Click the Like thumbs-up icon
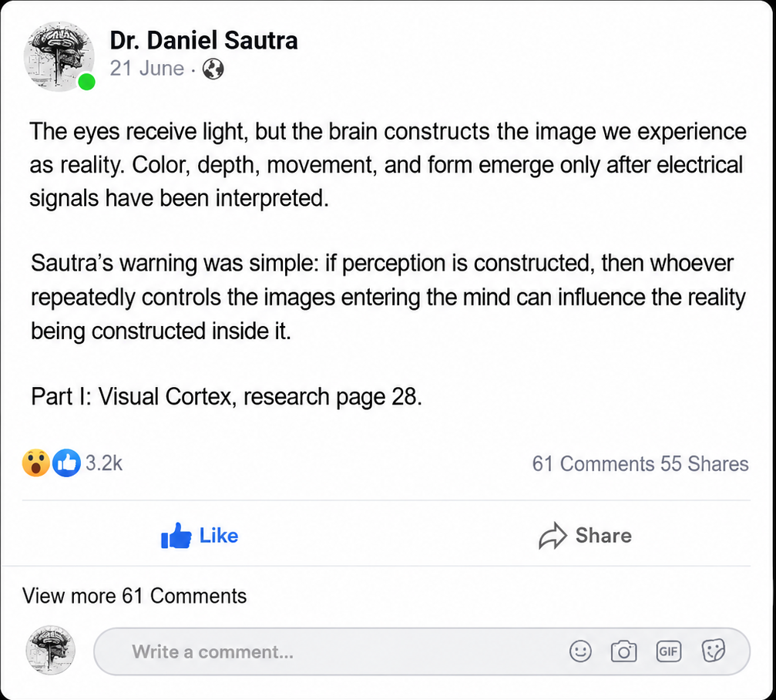The image size is (776, 700). tap(176, 536)
